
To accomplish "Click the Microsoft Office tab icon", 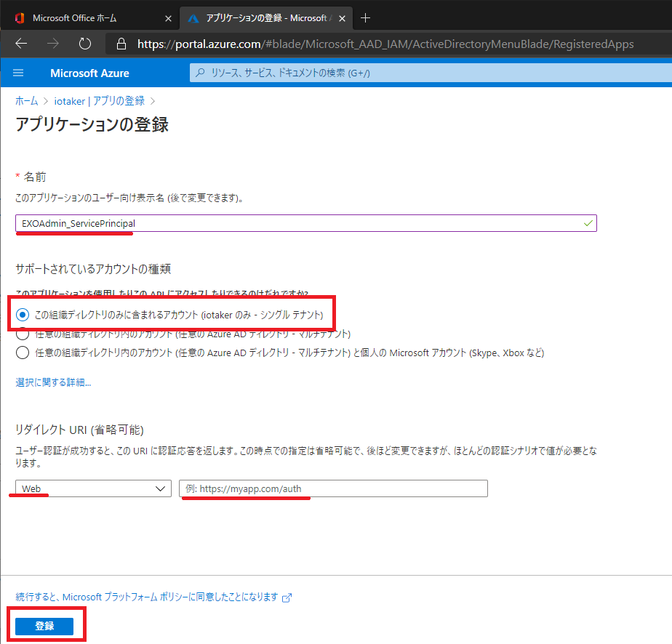I will point(19,18).
